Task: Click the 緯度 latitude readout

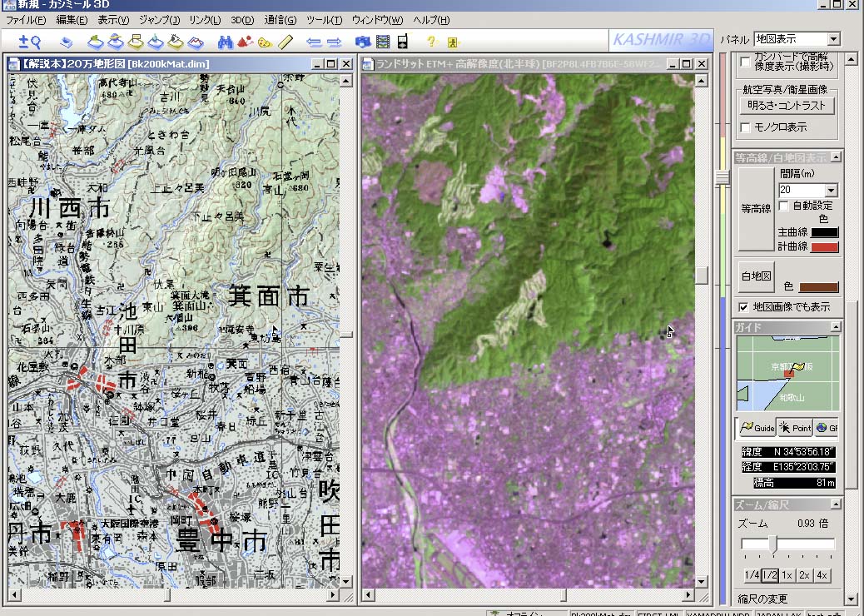Action: pyautogui.click(x=788, y=452)
